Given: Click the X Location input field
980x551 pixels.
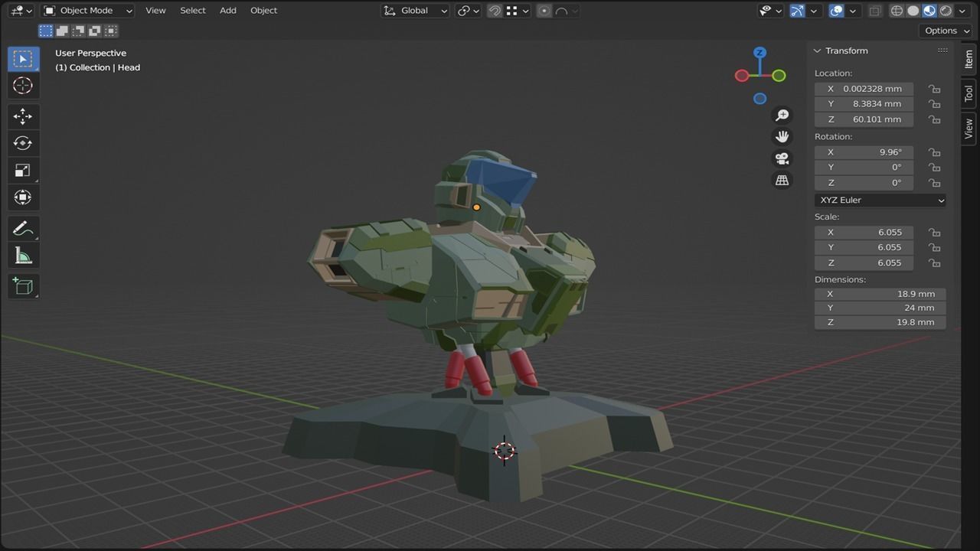Looking at the screenshot, I should point(864,88).
